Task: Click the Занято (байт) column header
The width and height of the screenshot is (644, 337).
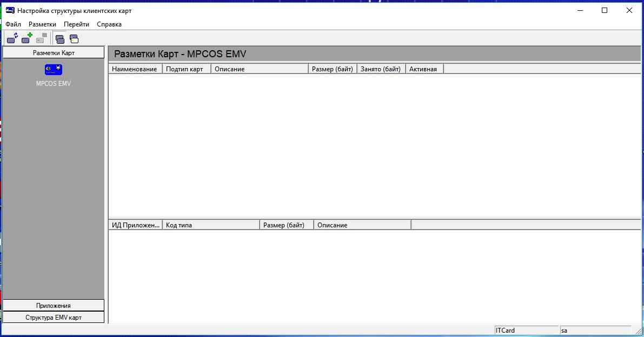Action: 381,69
